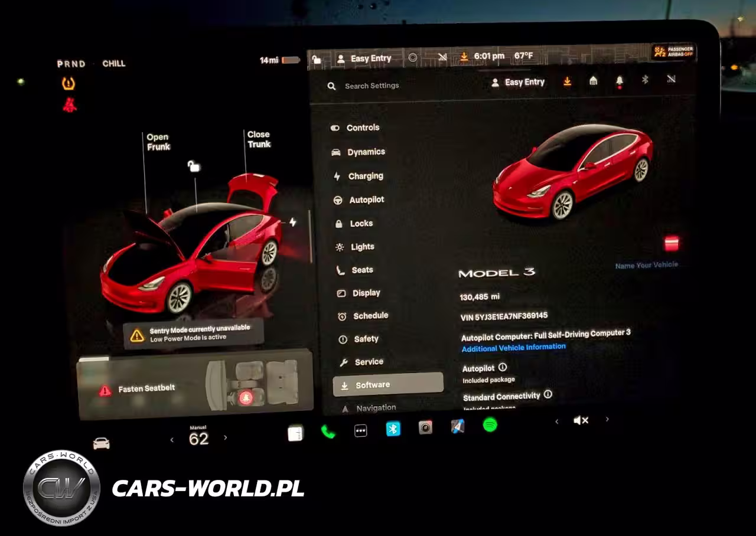756x536 pixels.
Task: Open the Easy Entry profile dropdown
Action: click(518, 83)
